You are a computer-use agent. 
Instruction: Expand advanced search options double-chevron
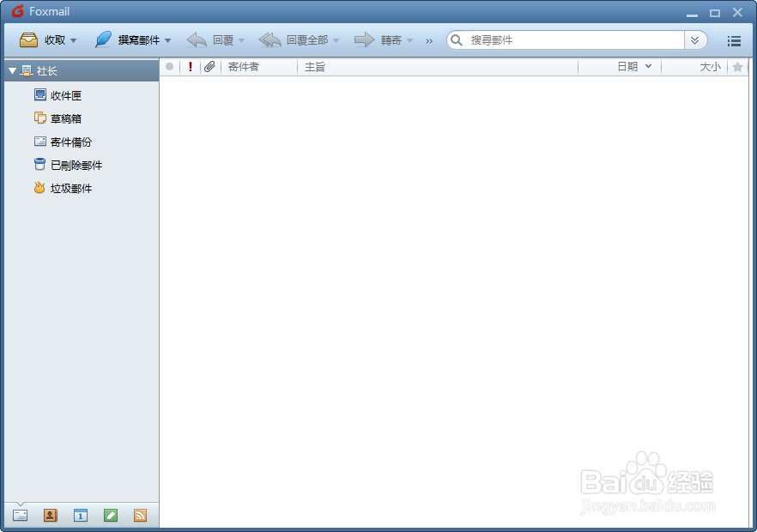click(x=694, y=40)
